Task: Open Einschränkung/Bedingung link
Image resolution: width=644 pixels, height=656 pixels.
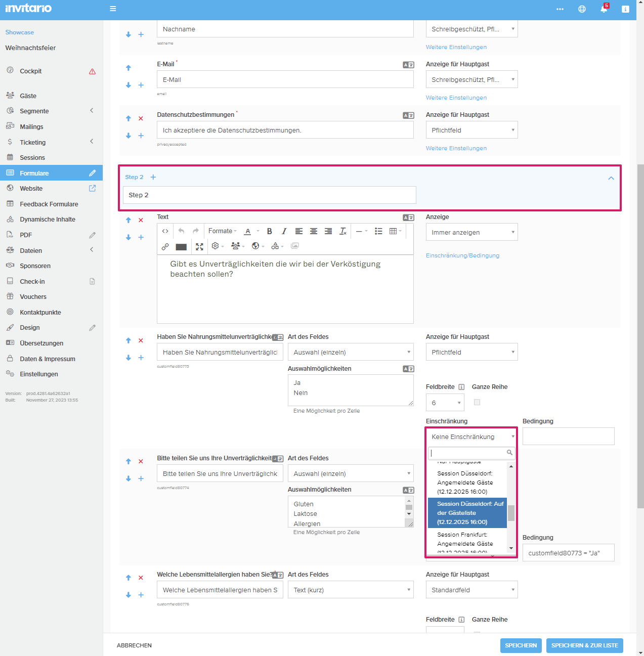Action: 462,256
